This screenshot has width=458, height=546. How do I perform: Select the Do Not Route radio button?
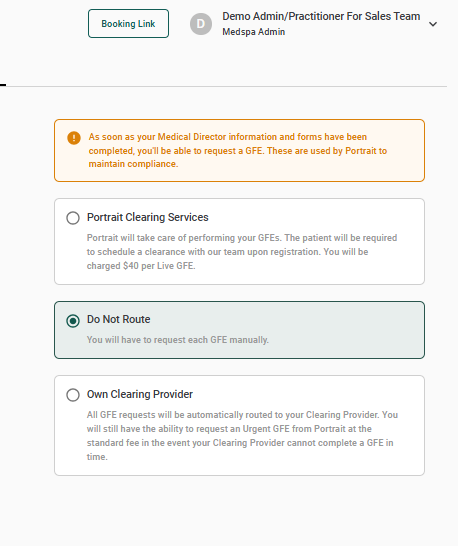(x=73, y=321)
